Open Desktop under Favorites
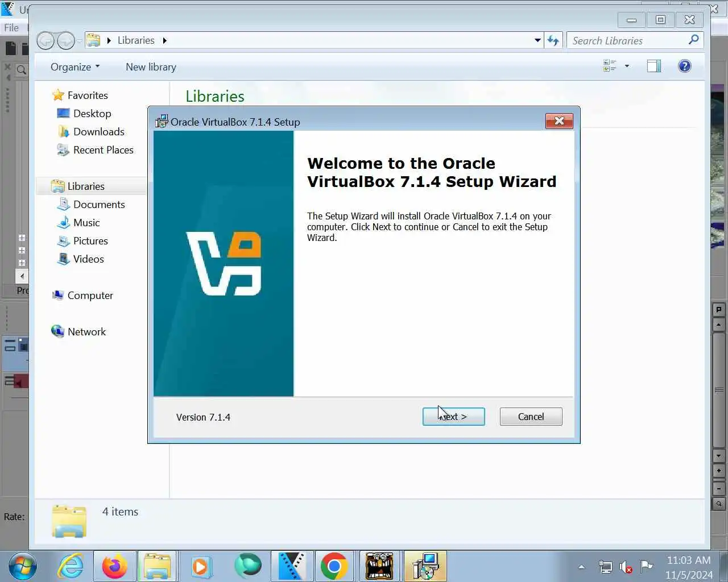 click(92, 114)
